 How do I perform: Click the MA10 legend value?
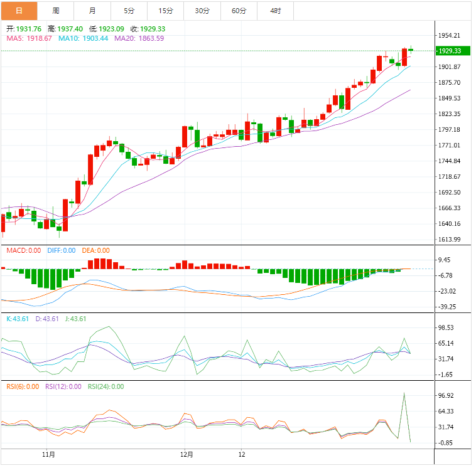[84, 38]
